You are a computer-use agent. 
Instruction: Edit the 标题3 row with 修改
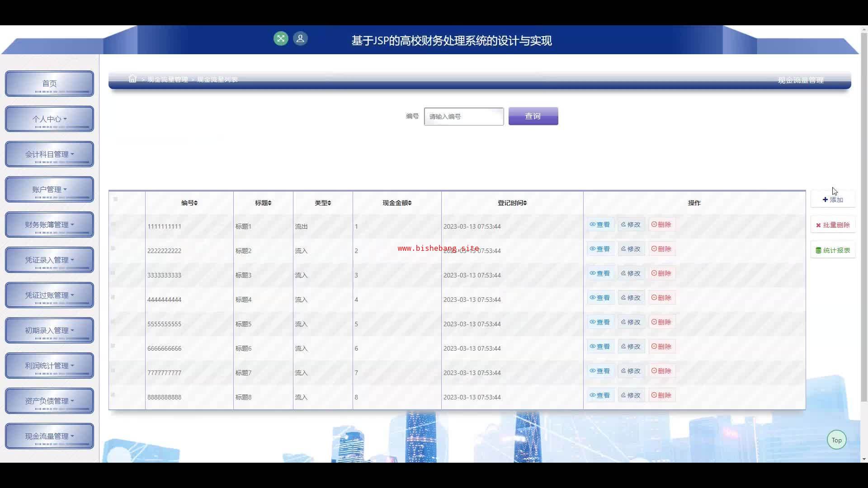click(631, 273)
